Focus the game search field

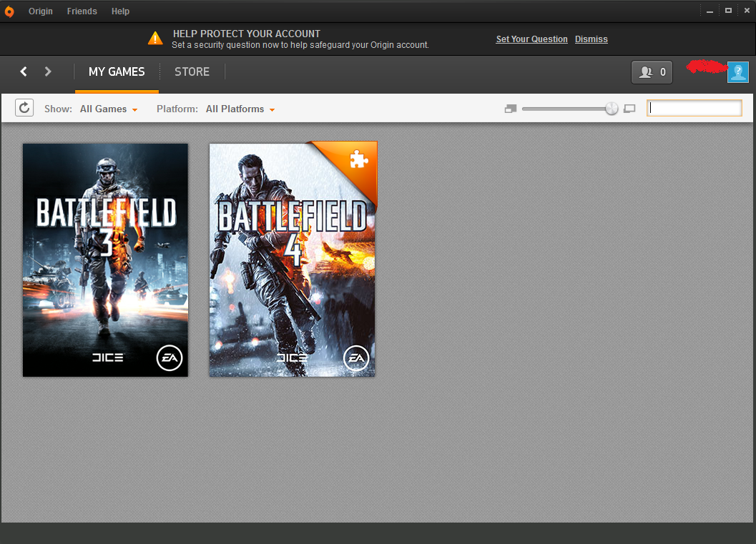coord(694,108)
